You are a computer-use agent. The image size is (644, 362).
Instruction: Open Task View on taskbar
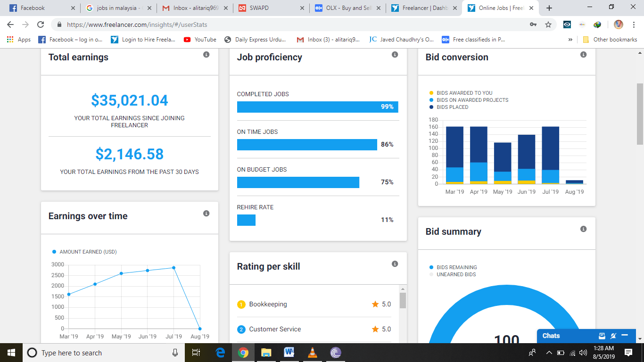click(x=197, y=353)
